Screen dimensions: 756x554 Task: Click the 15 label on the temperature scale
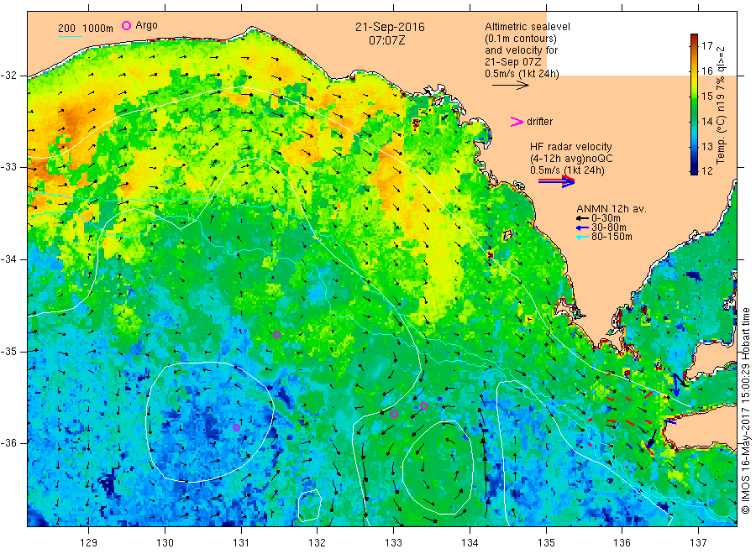(706, 97)
